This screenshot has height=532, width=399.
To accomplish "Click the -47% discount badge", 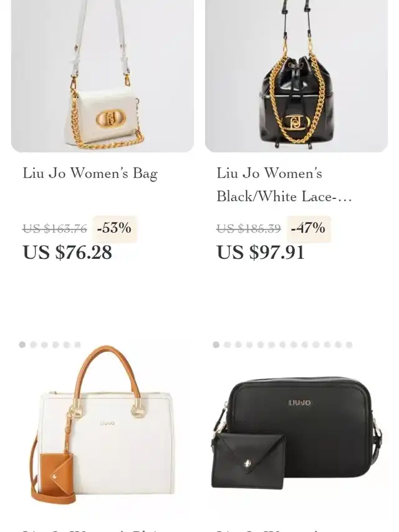I will 309,228.
